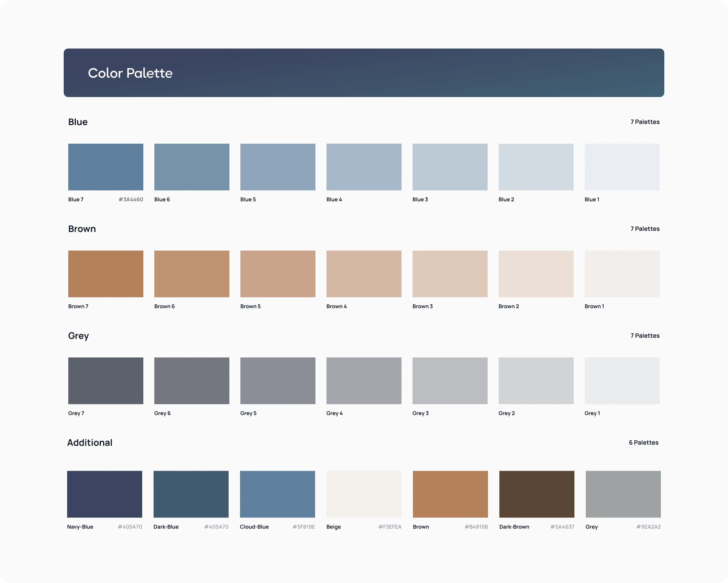Click the Brown section heading
The height and width of the screenshot is (583, 728).
[x=82, y=229]
